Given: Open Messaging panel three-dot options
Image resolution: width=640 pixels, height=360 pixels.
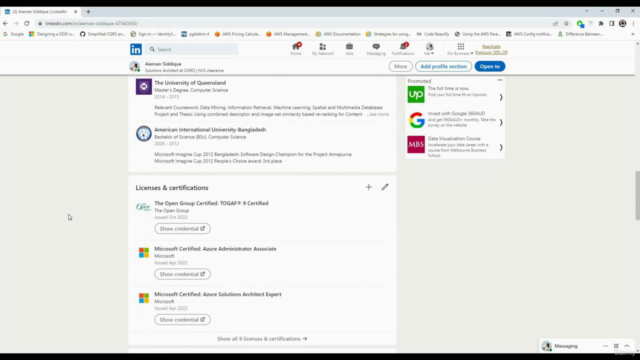Looking at the screenshot, I should [605, 346].
